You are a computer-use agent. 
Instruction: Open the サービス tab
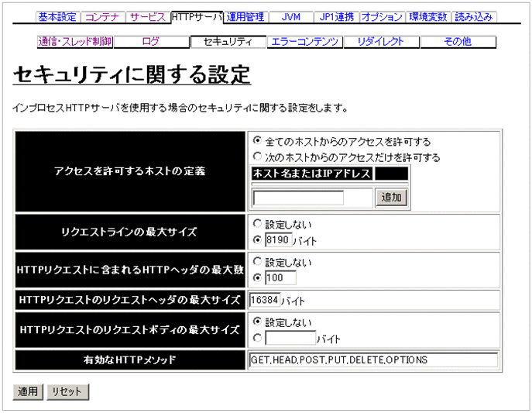point(148,16)
